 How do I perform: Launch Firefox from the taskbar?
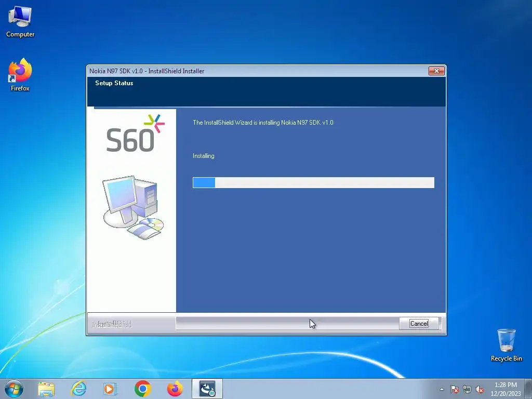(175, 389)
